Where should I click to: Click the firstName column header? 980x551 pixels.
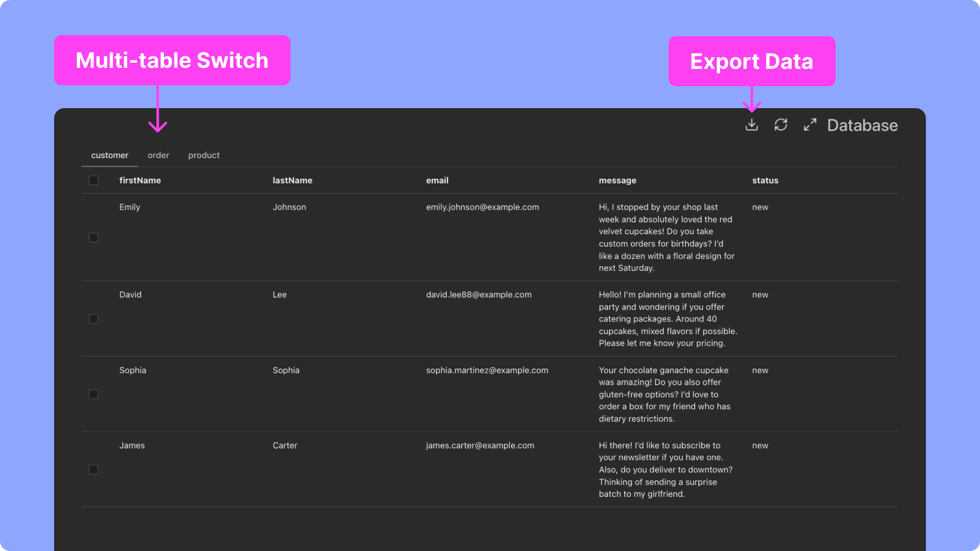pos(140,181)
